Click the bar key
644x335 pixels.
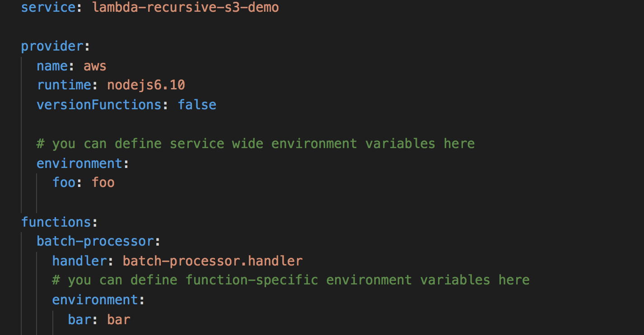[79, 319]
